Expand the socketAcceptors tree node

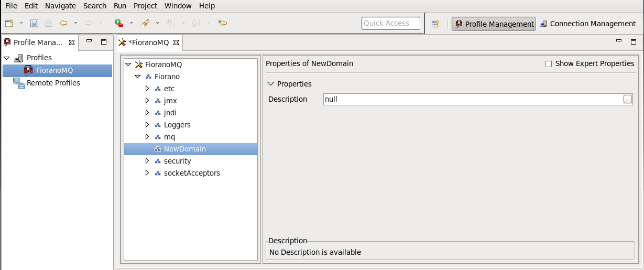point(147,173)
